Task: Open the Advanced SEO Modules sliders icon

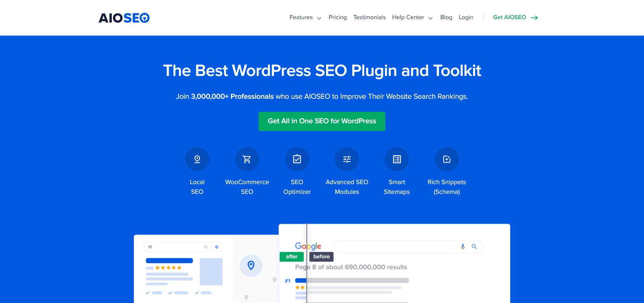Action: pyautogui.click(x=347, y=159)
